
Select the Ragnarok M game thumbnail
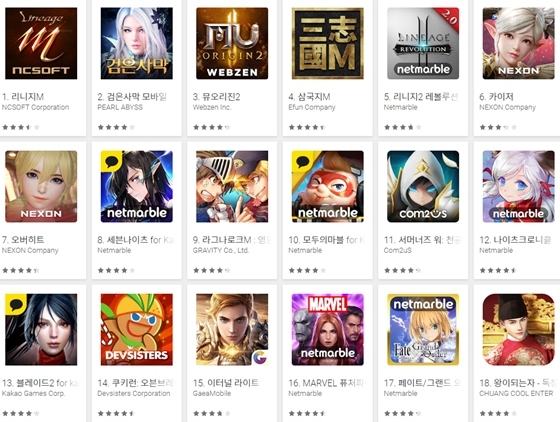pos(232,186)
